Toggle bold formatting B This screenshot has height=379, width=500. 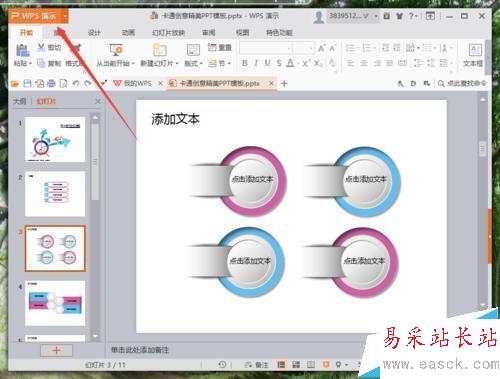[x=244, y=63]
